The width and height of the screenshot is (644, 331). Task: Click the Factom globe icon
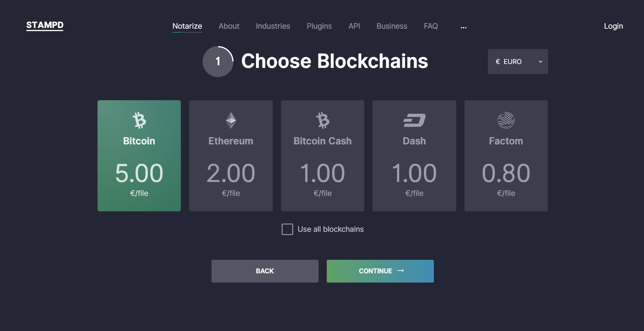(x=506, y=120)
